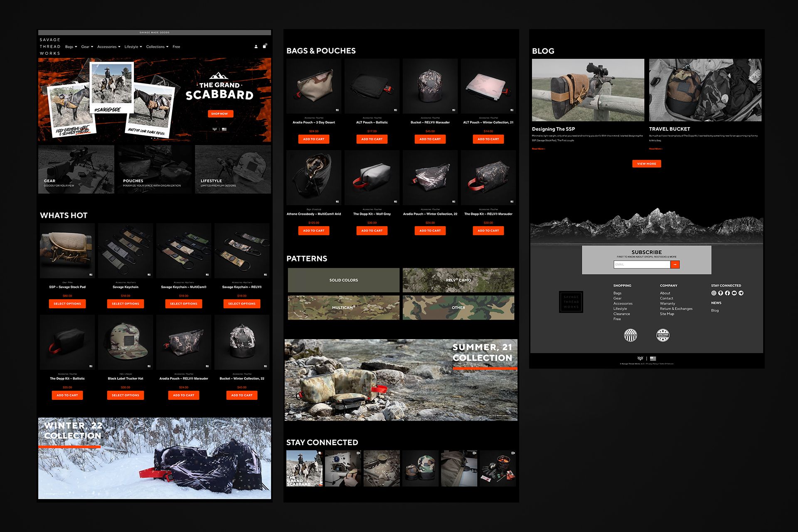Open ALT Pouch Winter Collection 21 image
The width and height of the screenshot is (798, 532).
pos(488,86)
